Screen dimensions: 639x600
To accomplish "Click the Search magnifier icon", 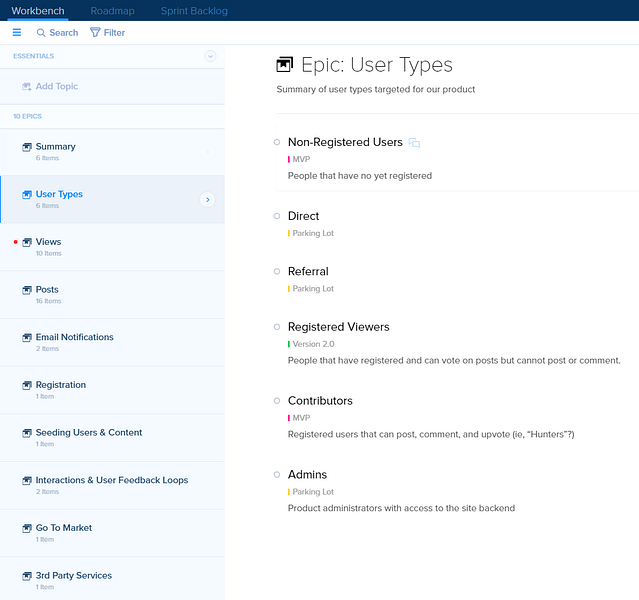I will 41,33.
